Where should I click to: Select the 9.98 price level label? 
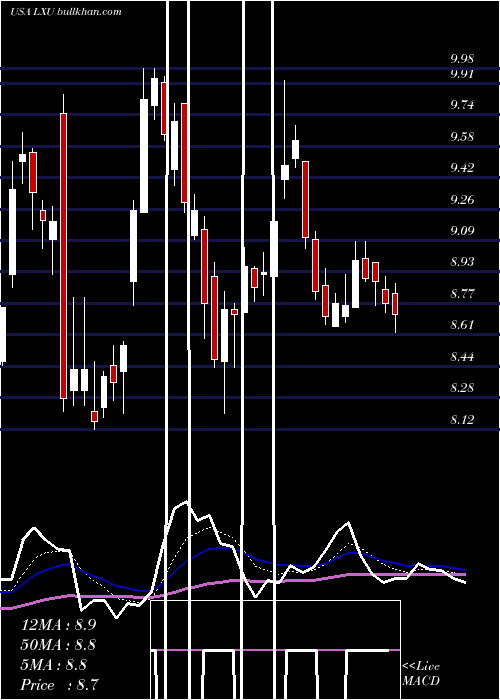click(462, 59)
